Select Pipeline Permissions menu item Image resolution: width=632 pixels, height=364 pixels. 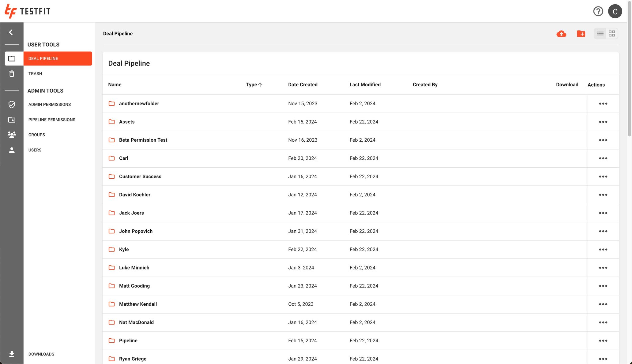[x=52, y=120]
